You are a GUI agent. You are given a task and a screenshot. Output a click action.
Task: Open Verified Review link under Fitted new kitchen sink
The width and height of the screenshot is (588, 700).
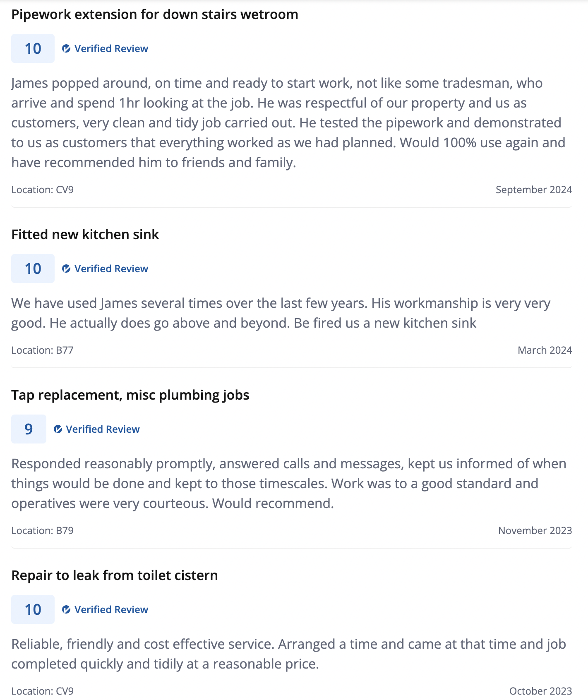coord(111,269)
